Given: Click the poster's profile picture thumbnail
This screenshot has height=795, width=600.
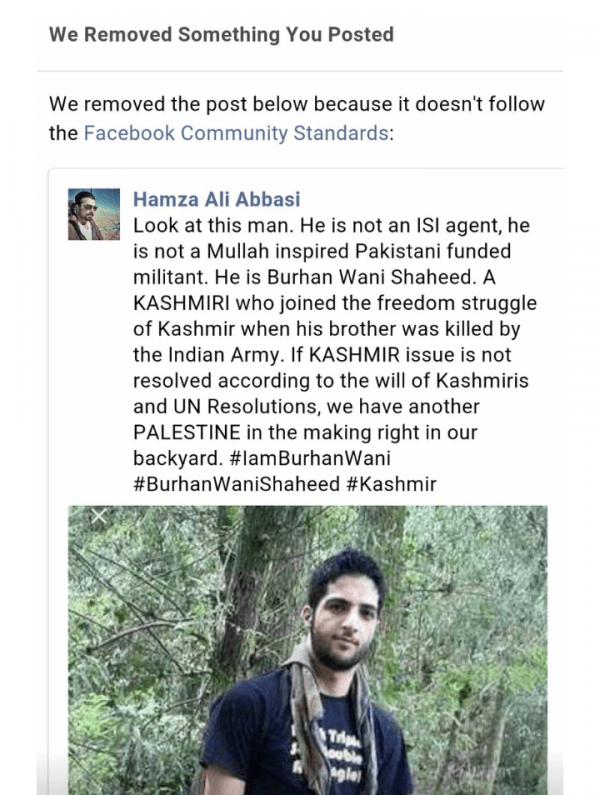Looking at the screenshot, I should tap(94, 214).
